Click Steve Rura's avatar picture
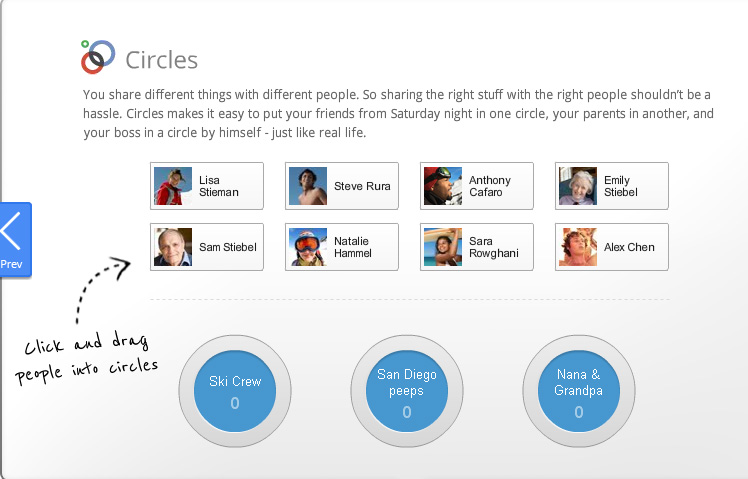The height and width of the screenshot is (479, 748). pos(308,186)
